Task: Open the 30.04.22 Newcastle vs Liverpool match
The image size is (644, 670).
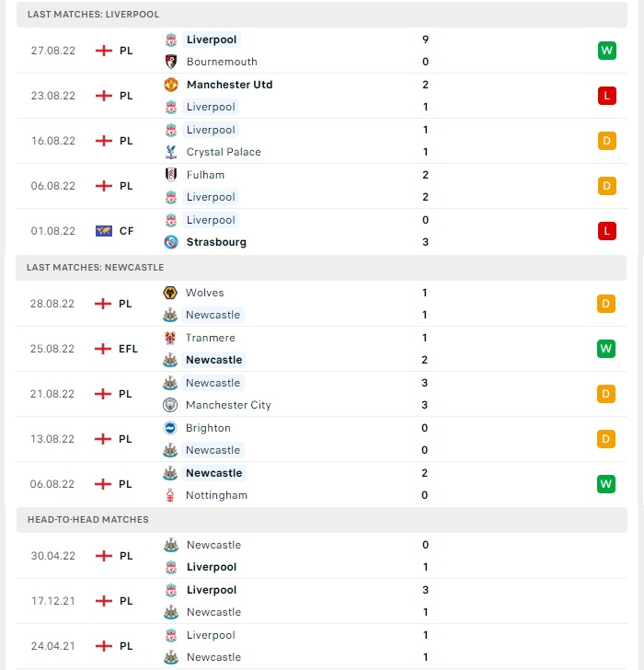Action: coord(322,556)
